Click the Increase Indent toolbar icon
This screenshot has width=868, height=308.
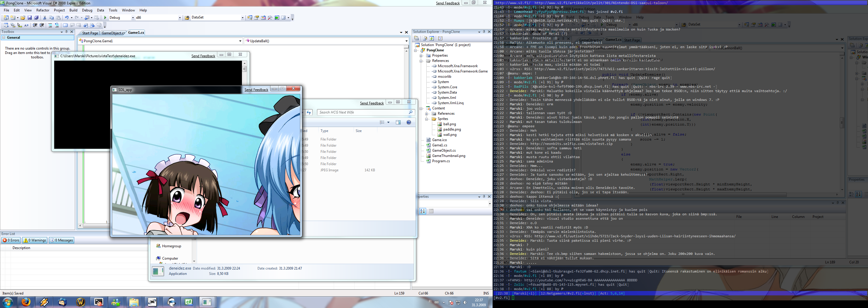pos(42,25)
